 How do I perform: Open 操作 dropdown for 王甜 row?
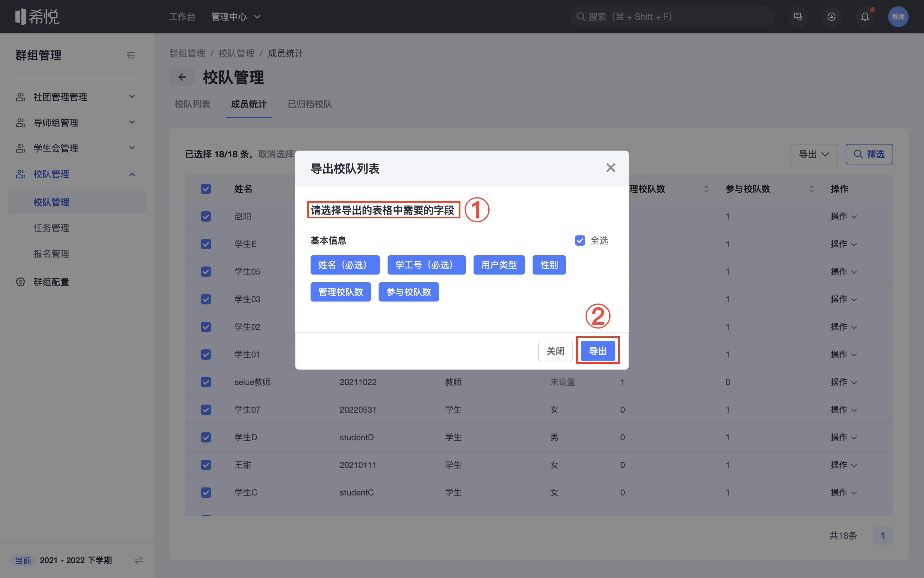tap(843, 465)
